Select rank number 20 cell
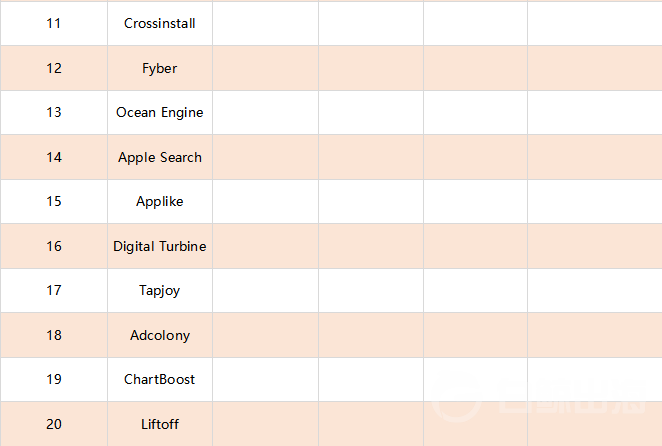This screenshot has height=446, width=662. (54, 424)
